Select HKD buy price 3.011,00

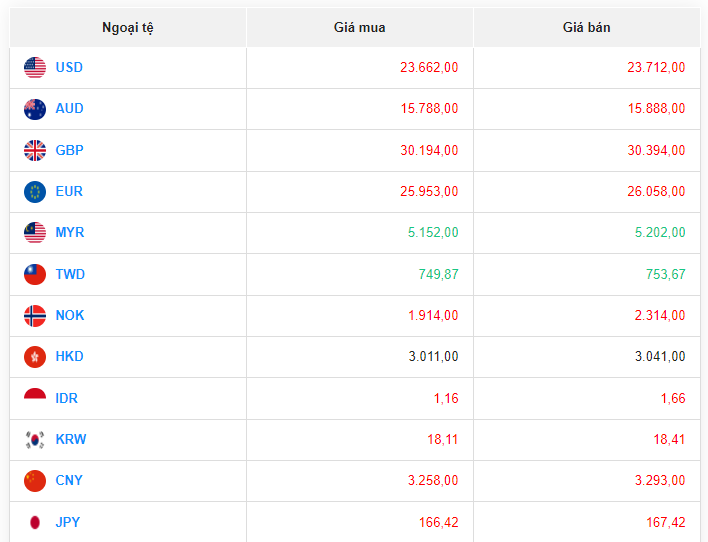(x=433, y=356)
